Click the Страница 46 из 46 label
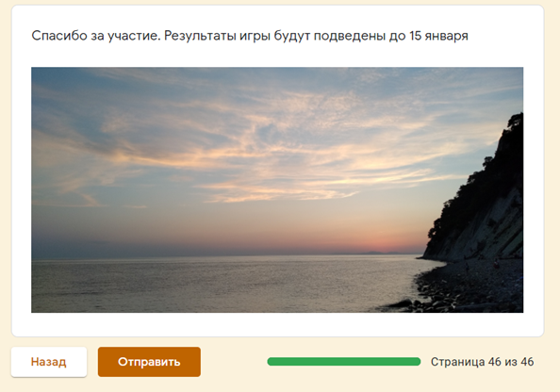 (482, 362)
